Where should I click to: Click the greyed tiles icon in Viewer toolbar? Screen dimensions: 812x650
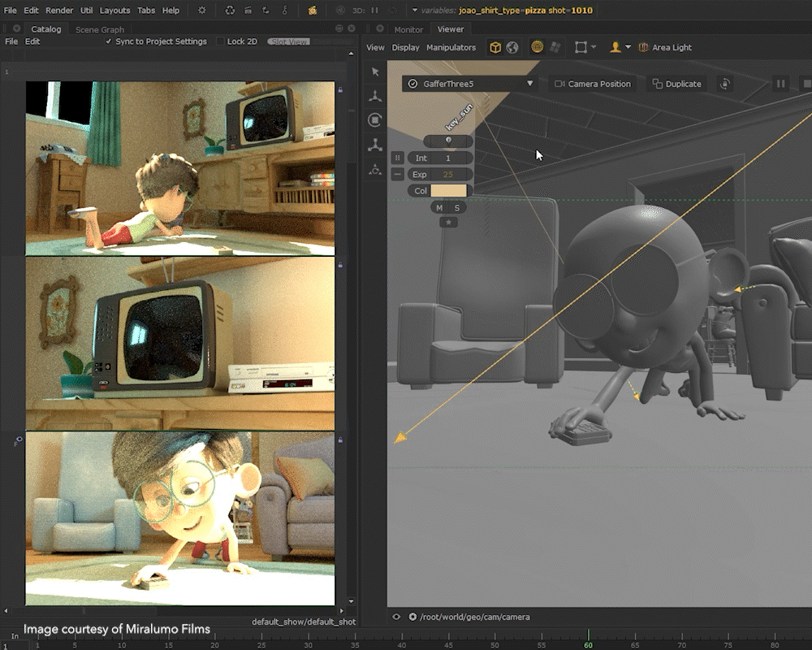555,47
